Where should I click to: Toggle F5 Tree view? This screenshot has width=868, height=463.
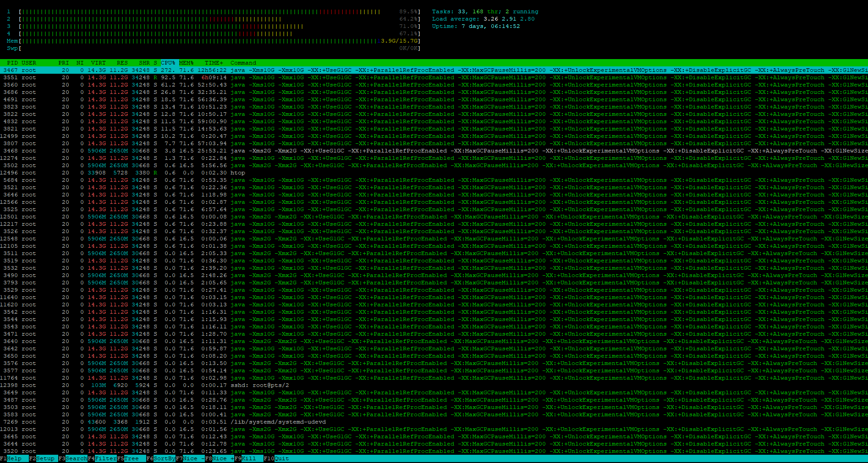(x=131, y=458)
